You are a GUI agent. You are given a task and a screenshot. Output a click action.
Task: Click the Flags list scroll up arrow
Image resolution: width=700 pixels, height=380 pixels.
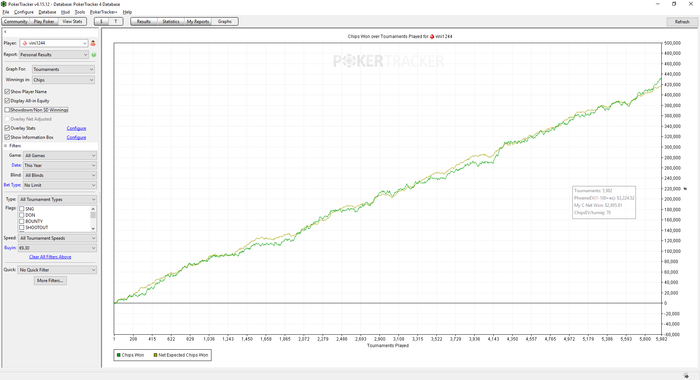tap(93, 209)
